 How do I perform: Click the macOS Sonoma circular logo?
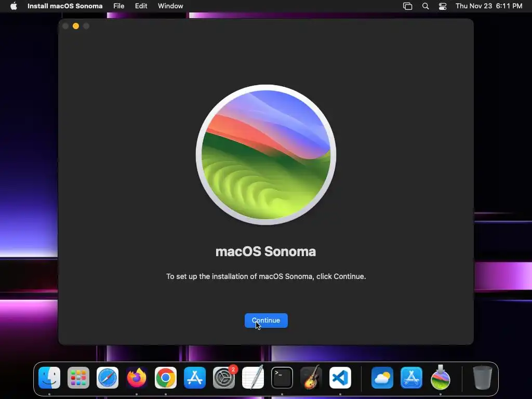coord(266,155)
